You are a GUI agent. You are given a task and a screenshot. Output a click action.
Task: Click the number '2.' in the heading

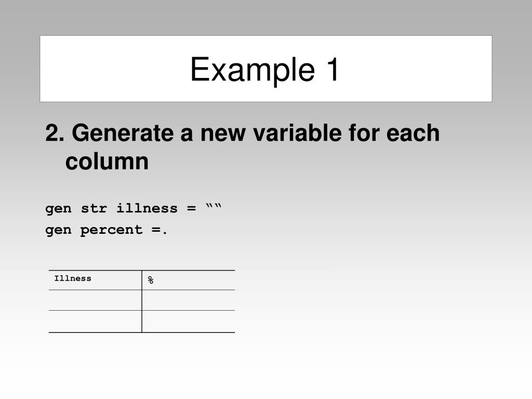pyautogui.click(x=55, y=132)
